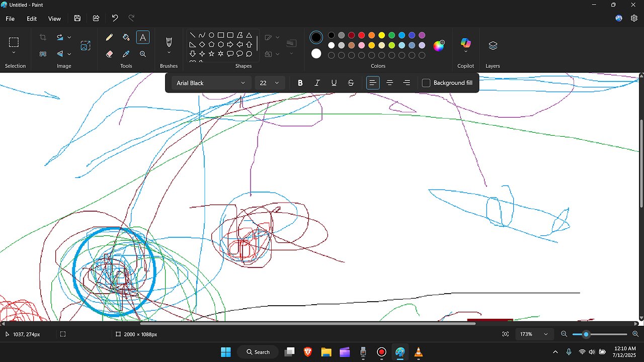Click the user account avatar icon
The height and width of the screenshot is (362, 644).
(619, 19)
